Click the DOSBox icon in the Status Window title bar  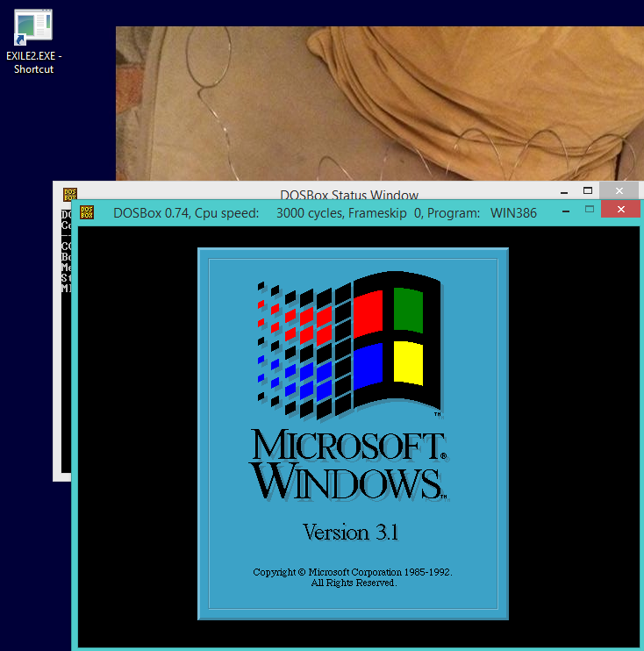pos(70,194)
